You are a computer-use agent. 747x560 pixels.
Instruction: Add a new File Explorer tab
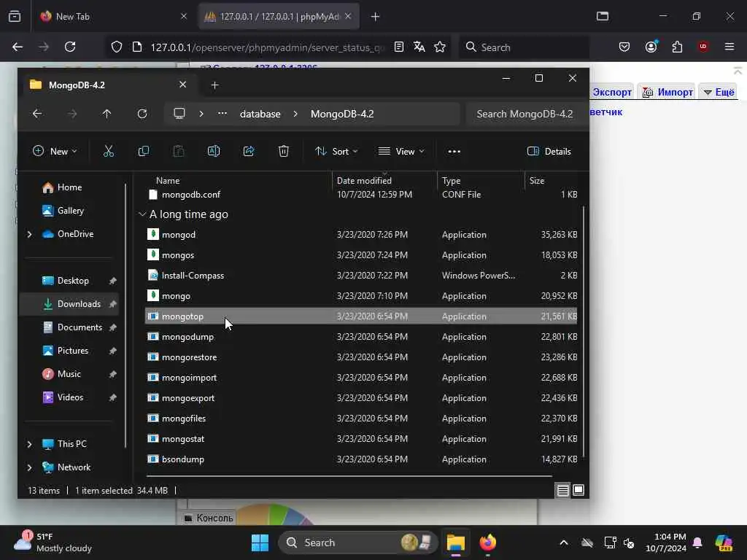click(215, 85)
